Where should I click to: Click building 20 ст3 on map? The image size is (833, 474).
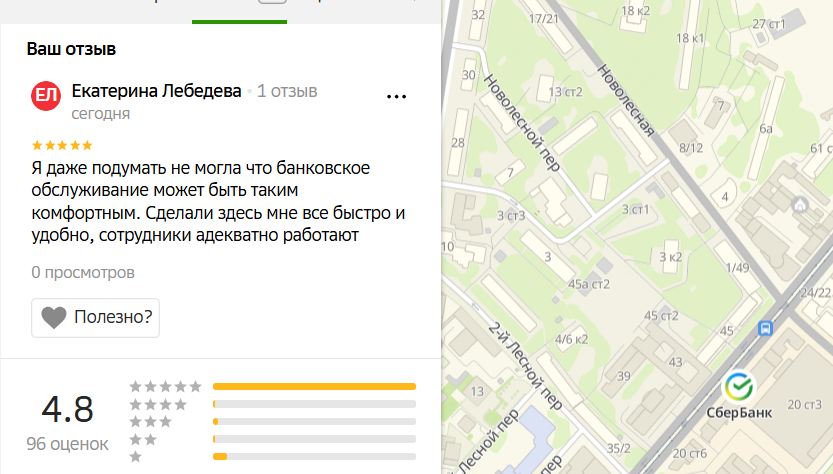click(804, 405)
